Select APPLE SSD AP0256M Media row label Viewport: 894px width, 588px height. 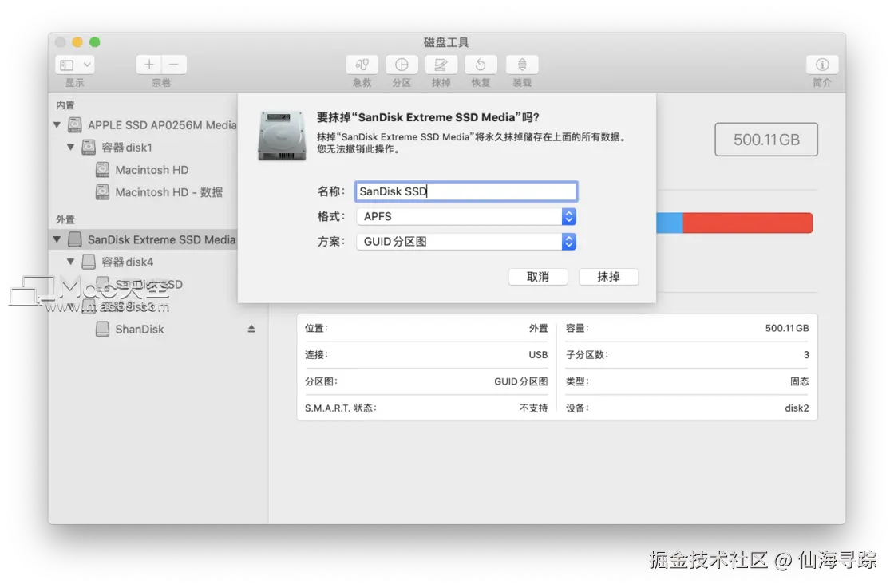coord(162,124)
